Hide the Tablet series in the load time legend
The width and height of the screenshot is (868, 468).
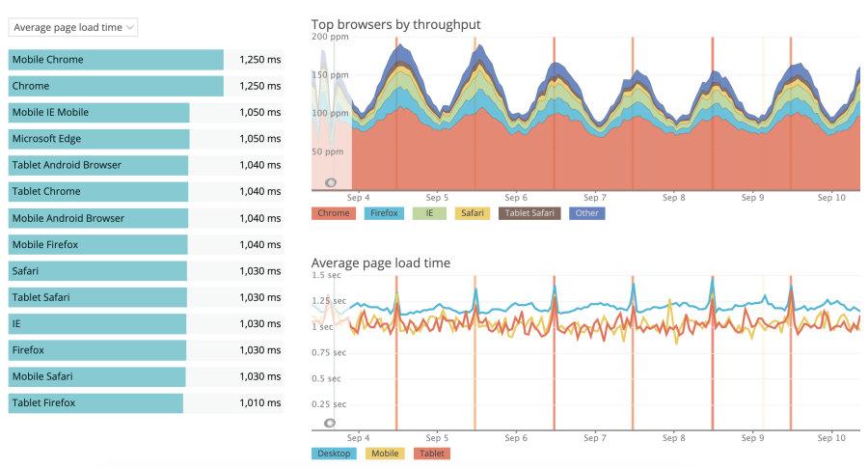[432, 453]
